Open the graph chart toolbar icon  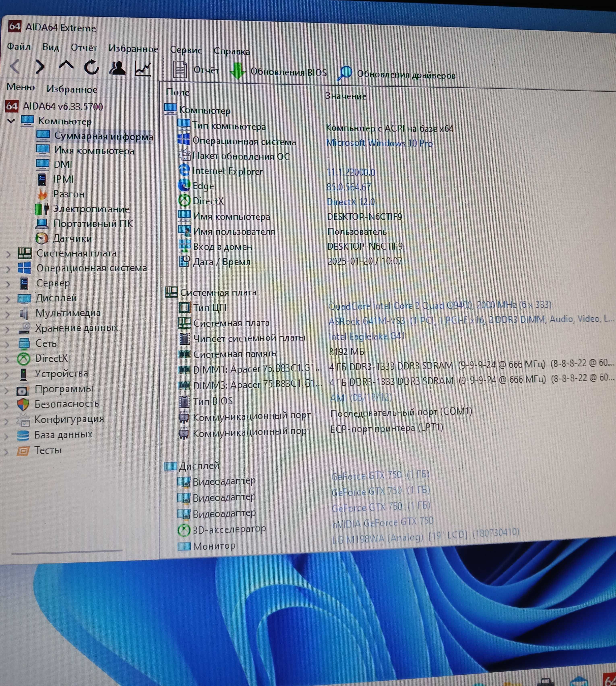(x=143, y=69)
